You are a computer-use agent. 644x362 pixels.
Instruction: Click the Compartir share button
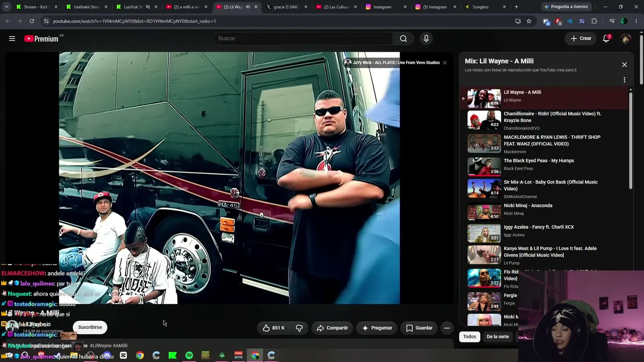coord(332,328)
